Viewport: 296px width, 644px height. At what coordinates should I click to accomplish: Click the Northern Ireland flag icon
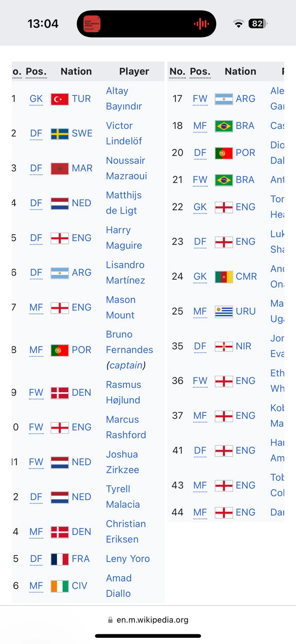[224, 346]
